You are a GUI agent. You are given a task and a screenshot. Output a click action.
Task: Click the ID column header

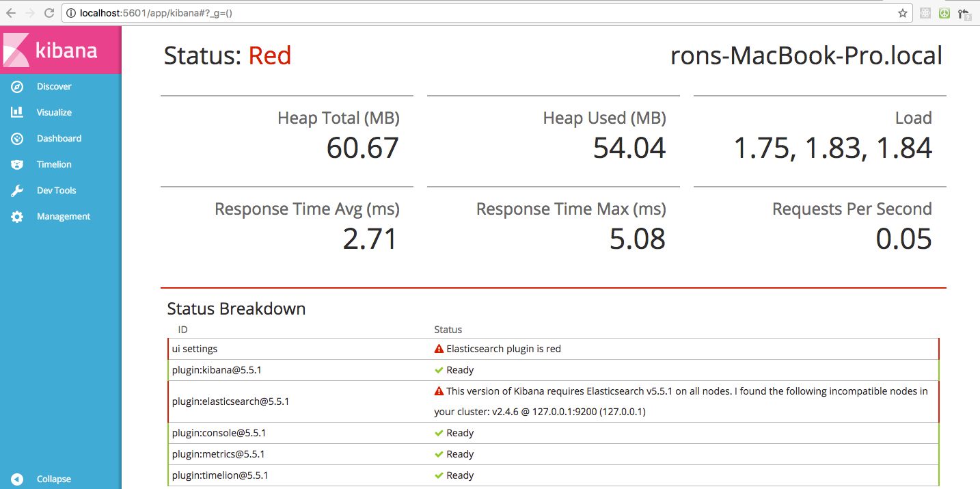tap(182, 330)
